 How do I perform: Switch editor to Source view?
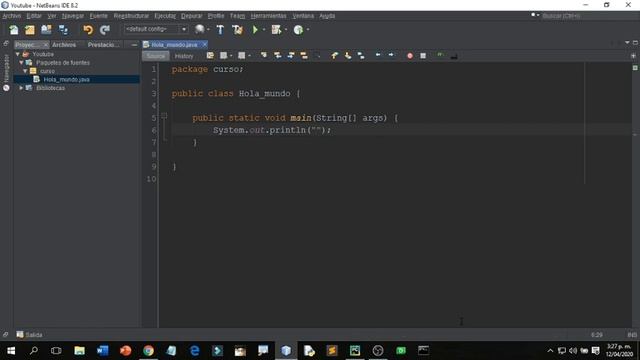click(156, 56)
